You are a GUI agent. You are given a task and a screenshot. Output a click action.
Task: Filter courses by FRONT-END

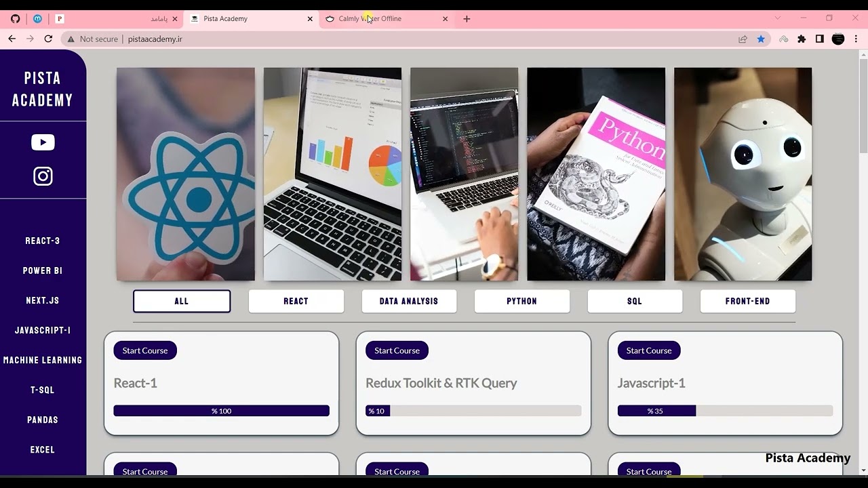(748, 301)
